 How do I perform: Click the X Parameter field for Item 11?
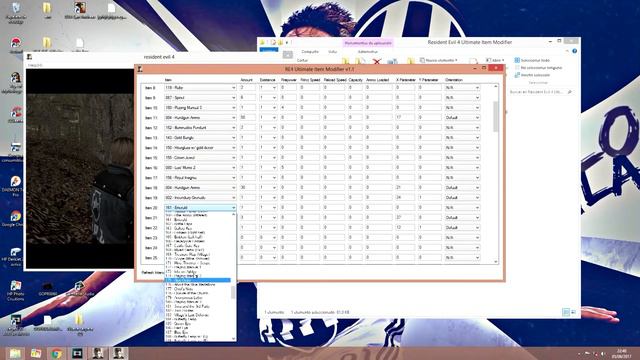coord(404,118)
